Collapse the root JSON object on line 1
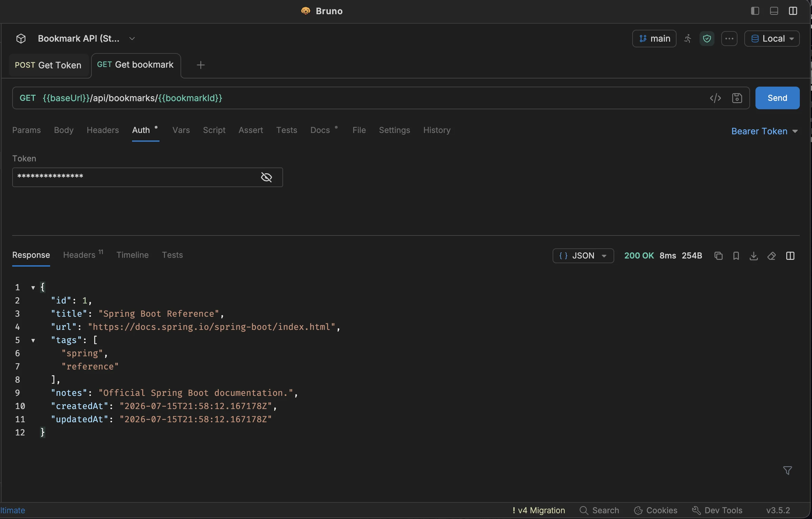Screen dimensions: 812x519 (x=33, y=288)
